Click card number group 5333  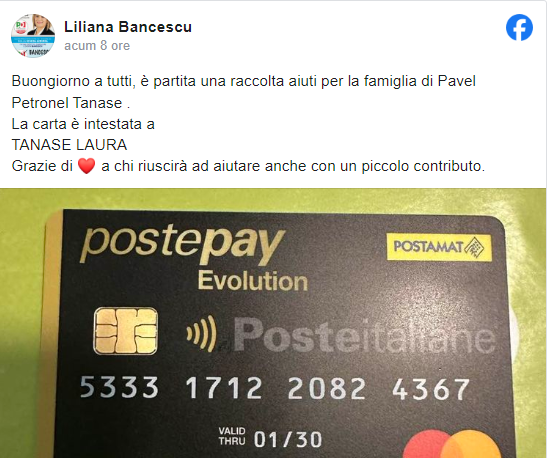119,387
